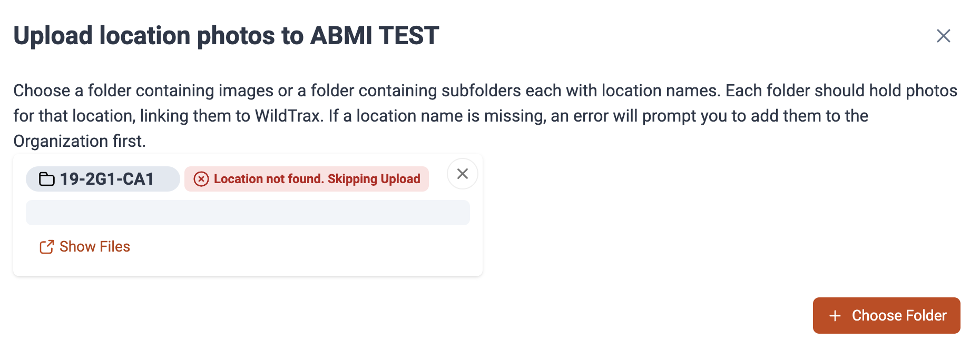The image size is (980, 360).
Task: Click the word WildTrax in the description
Action: click(288, 116)
